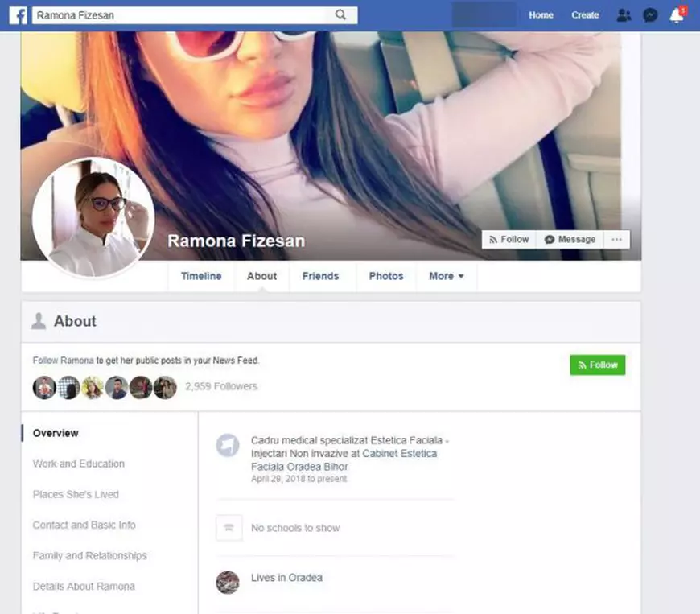The width and height of the screenshot is (700, 614).
Task: Click the education cap icon next to schools
Action: pyautogui.click(x=229, y=528)
